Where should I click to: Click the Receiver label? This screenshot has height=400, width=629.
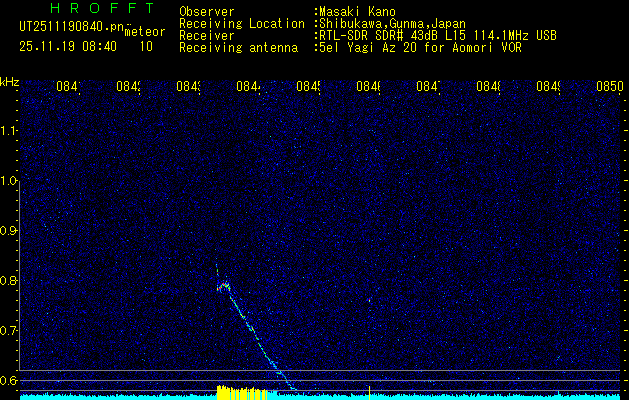tap(207, 36)
